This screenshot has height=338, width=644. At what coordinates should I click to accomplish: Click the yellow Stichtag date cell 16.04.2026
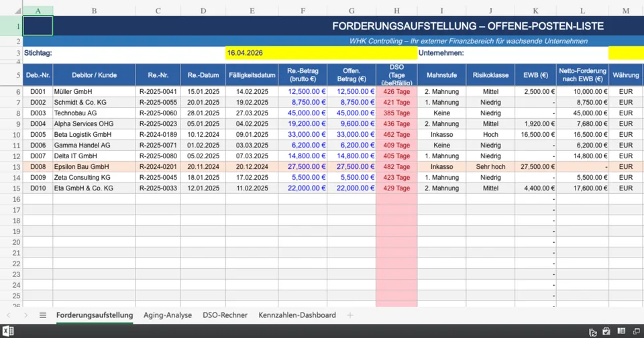point(321,53)
